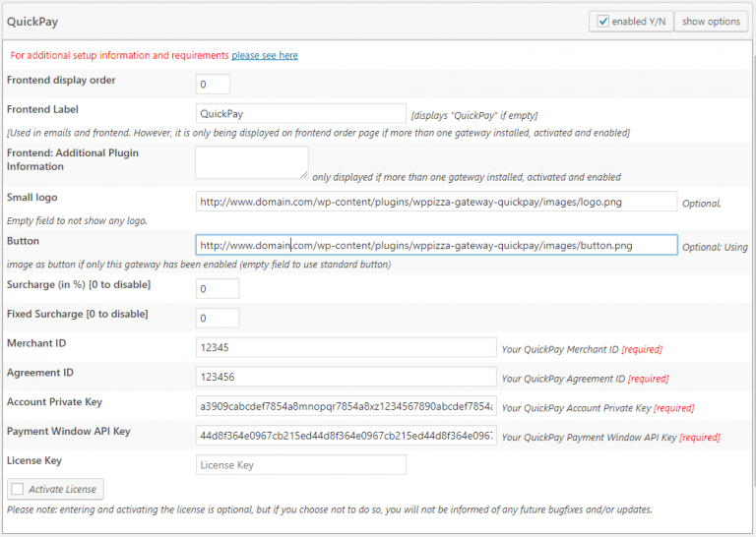Click the Payment Window API Key field
Viewport: 756px width, 537px height.
pyautogui.click(x=346, y=436)
